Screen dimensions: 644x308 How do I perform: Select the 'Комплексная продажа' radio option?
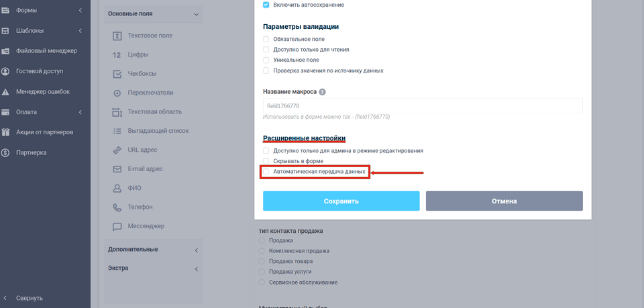[x=262, y=251]
